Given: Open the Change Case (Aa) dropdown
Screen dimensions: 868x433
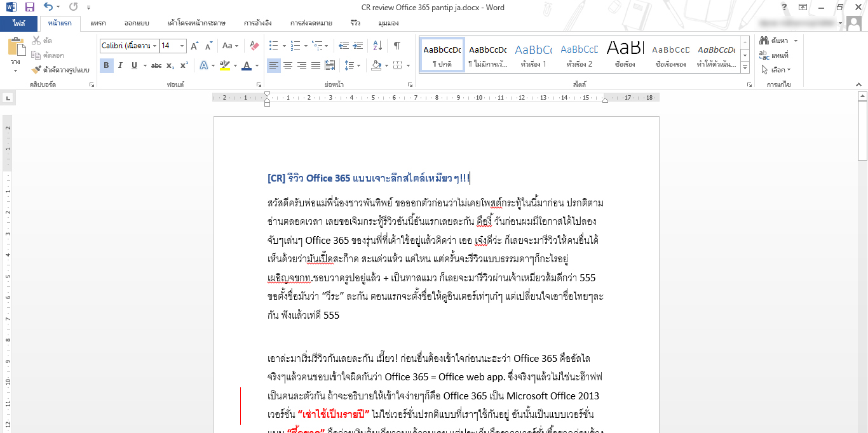Looking at the screenshot, I should [x=230, y=46].
